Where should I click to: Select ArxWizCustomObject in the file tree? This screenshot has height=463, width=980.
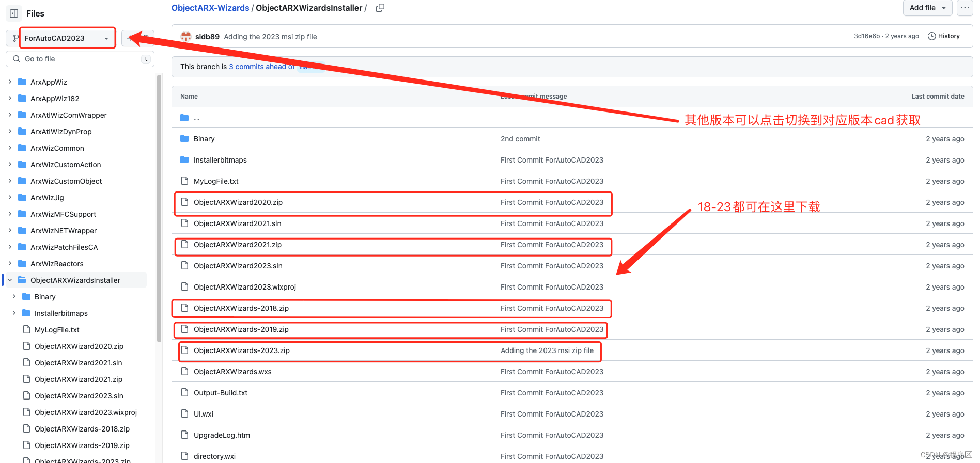coord(66,181)
